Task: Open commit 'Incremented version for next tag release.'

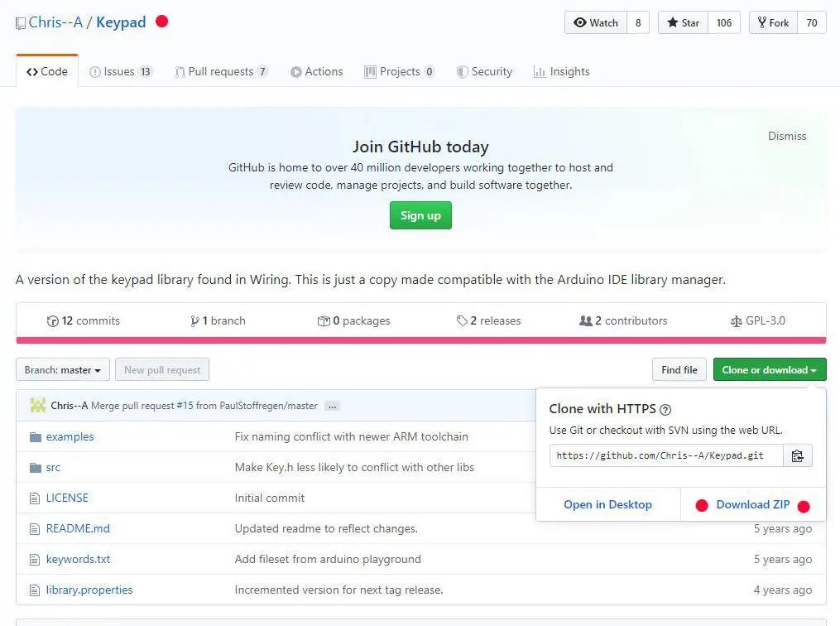Action: pos(338,590)
